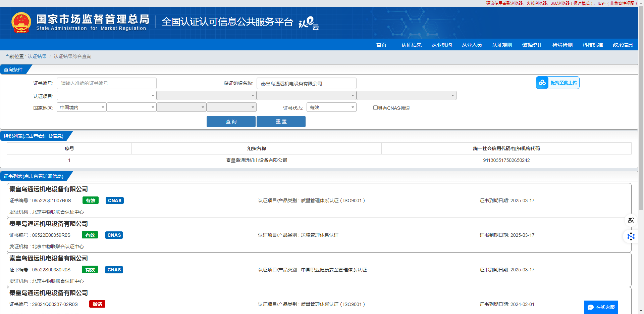Click CNAS badge for certificate 06522Q01007R0S
The width and height of the screenshot is (644, 314).
[115, 200]
